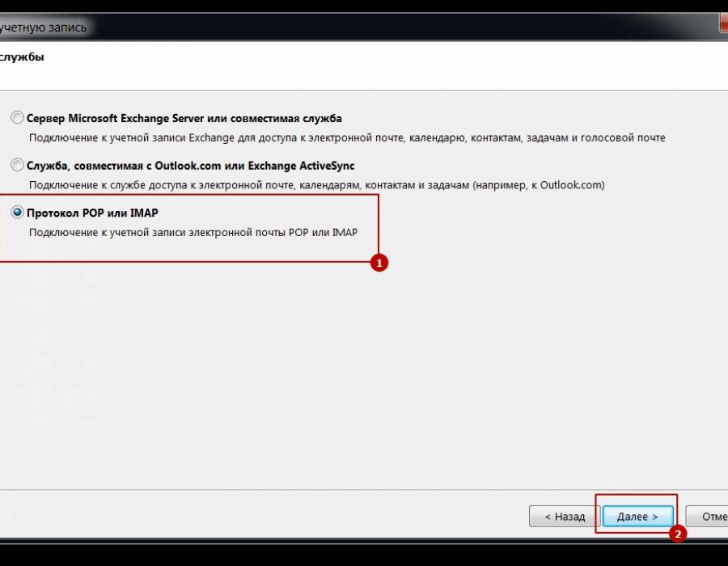Click the 'Протокол POP или IMAP' label text

click(x=92, y=213)
